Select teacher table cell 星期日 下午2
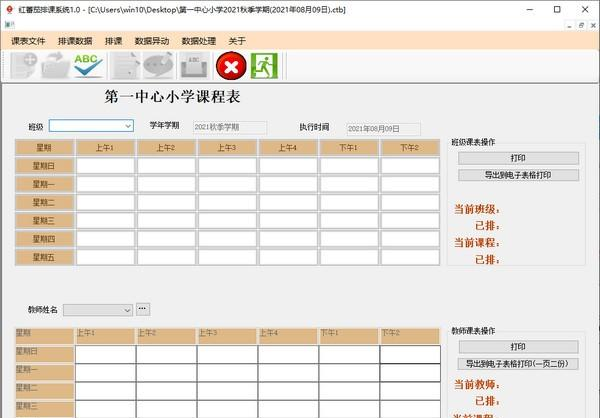 [x=410, y=354]
